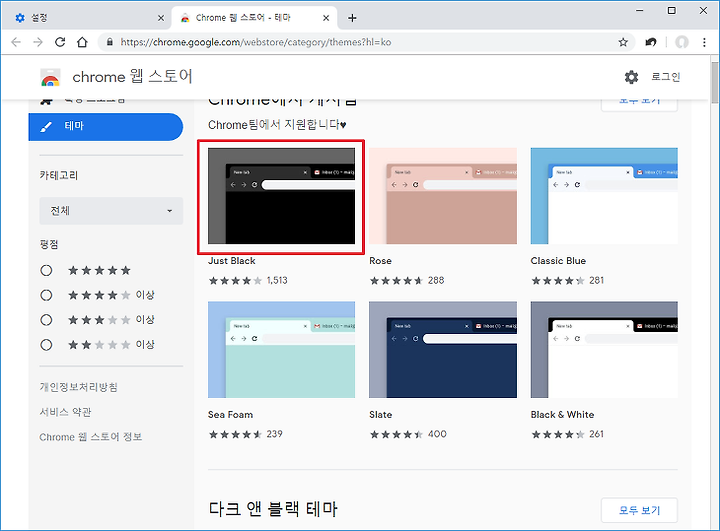
Task: Reload the page with the refresh icon
Action: (60, 42)
